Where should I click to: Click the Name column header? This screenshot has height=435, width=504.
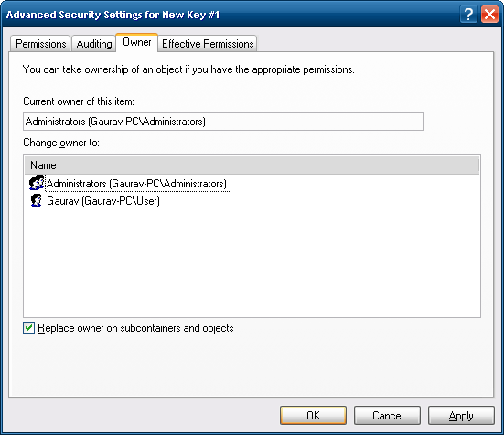[252, 165]
